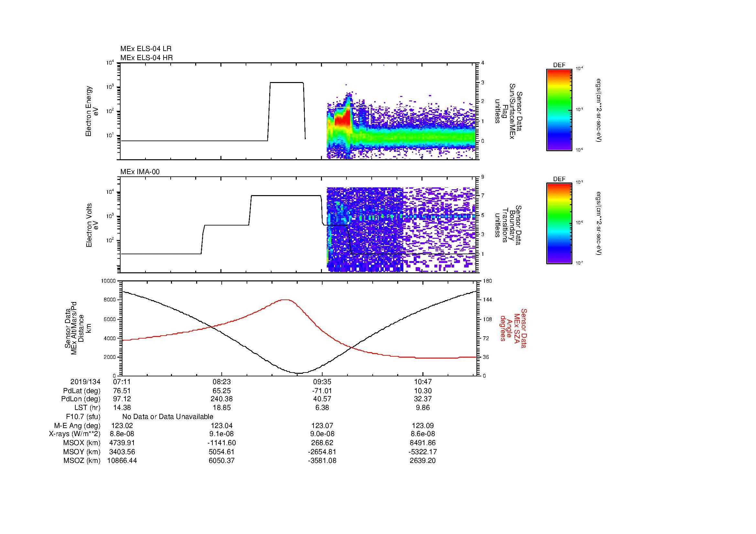Viewport: 756px width, 534px height.
Task: Click the minimum of the black altitude curve
Action: pos(298,373)
